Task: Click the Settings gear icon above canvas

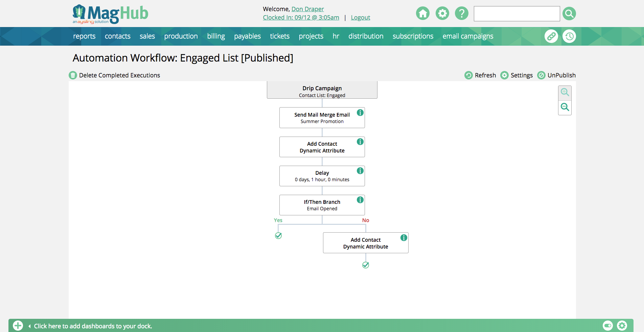Action: [504, 75]
